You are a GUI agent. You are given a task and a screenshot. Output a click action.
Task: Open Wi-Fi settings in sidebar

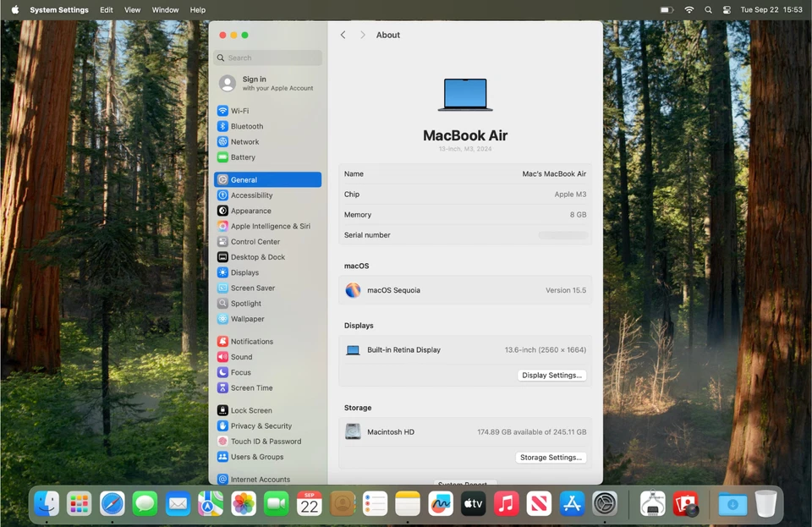[267, 111]
